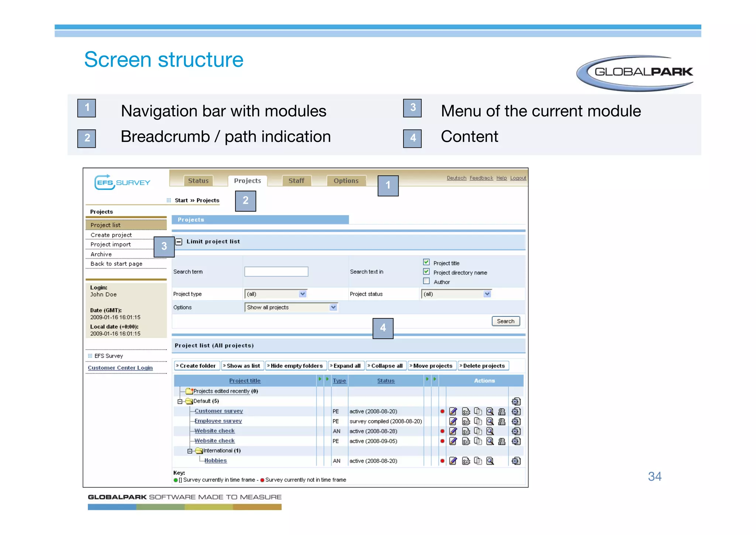756x535 pixels.
Task: Click the magnifier preview icon for Customer survey
Action: coord(490,411)
